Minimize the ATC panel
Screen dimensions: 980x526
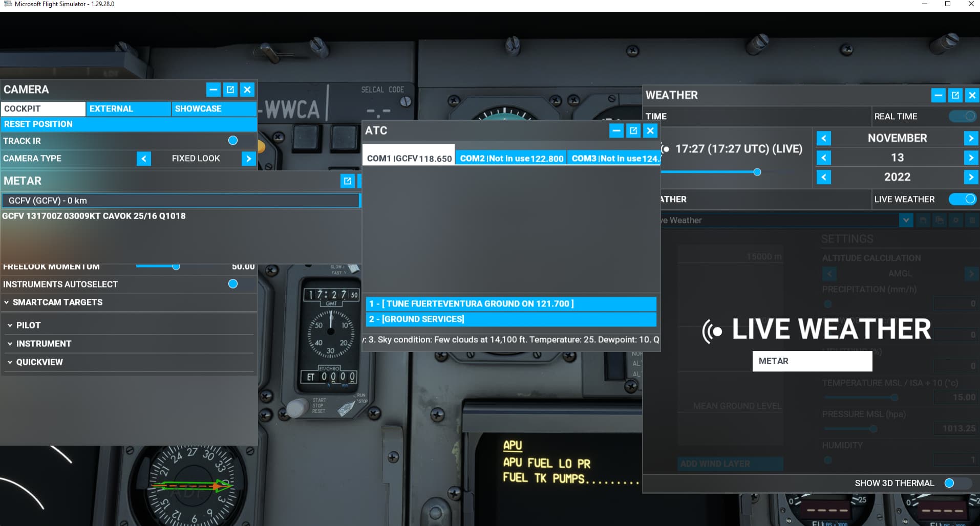pyautogui.click(x=616, y=130)
